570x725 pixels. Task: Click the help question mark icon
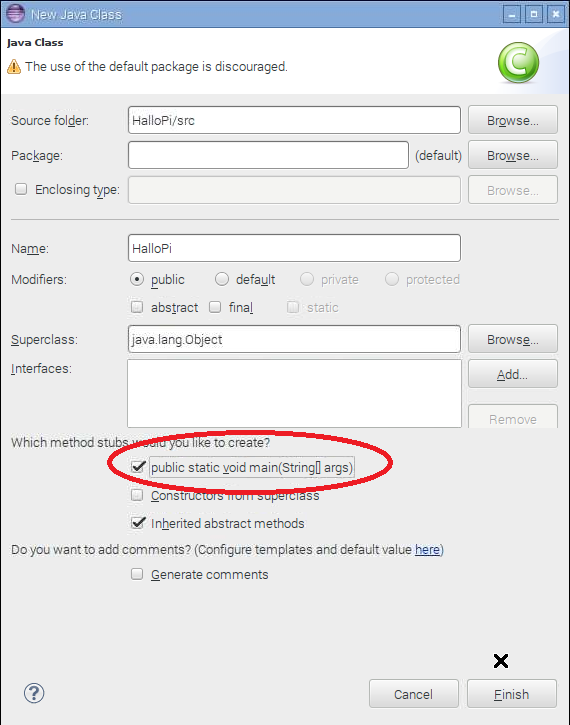coord(34,693)
